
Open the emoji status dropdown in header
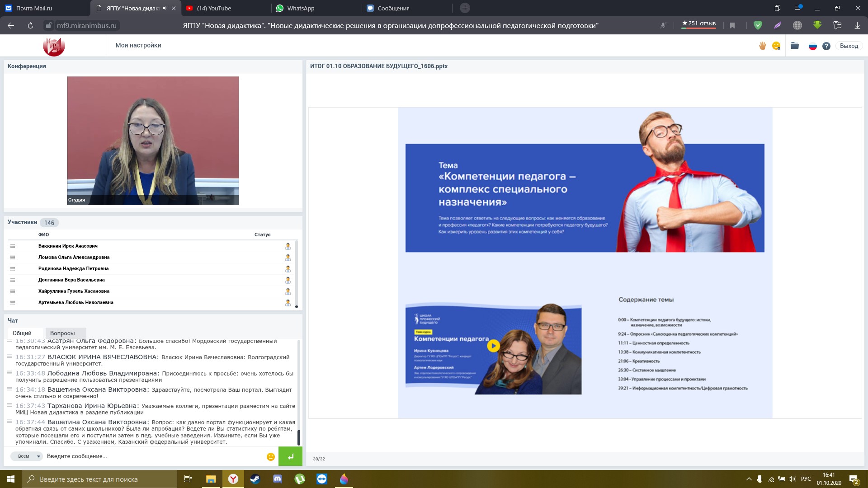tap(777, 46)
